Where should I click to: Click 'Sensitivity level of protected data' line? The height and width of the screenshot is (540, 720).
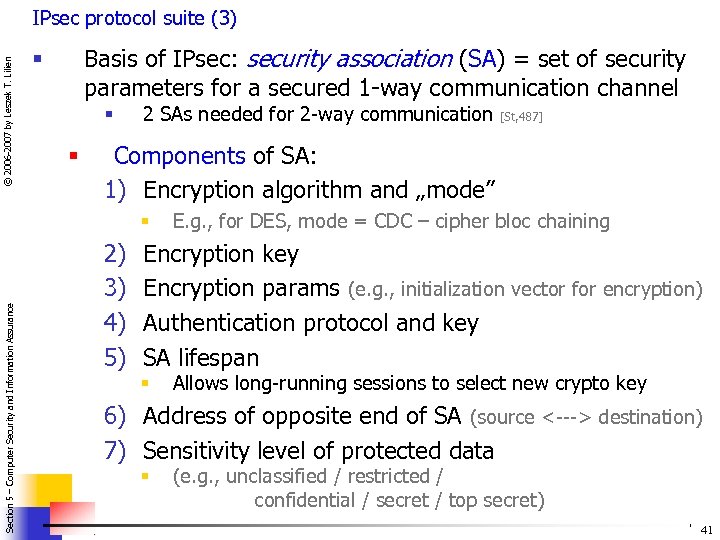tap(318, 450)
